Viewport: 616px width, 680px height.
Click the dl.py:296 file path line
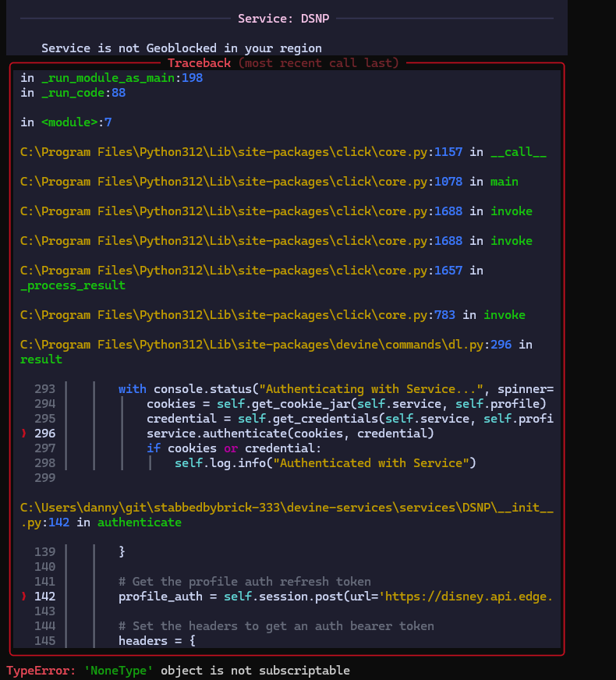(276, 345)
